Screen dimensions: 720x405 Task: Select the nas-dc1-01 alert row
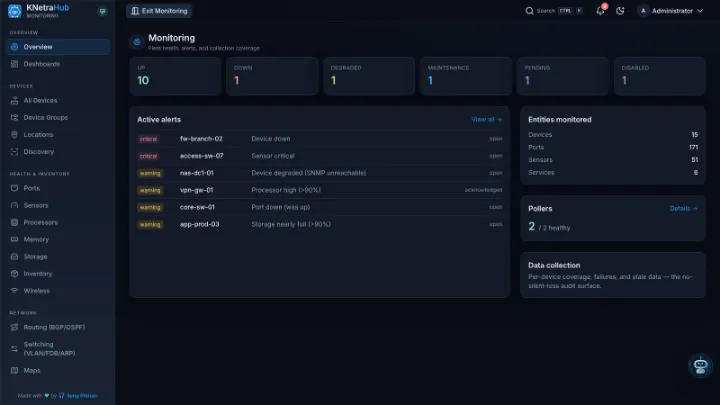pyautogui.click(x=320, y=173)
